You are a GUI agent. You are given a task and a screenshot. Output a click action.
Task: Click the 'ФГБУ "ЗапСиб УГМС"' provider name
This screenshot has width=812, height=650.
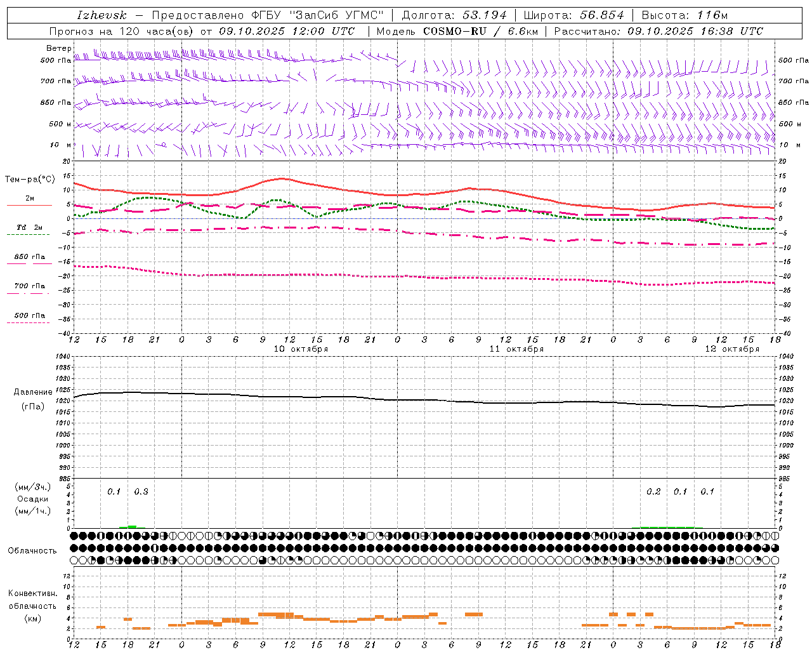coord(317,15)
